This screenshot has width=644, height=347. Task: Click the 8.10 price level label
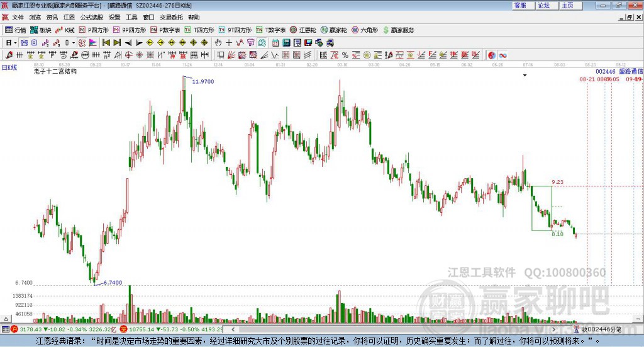[557, 234]
